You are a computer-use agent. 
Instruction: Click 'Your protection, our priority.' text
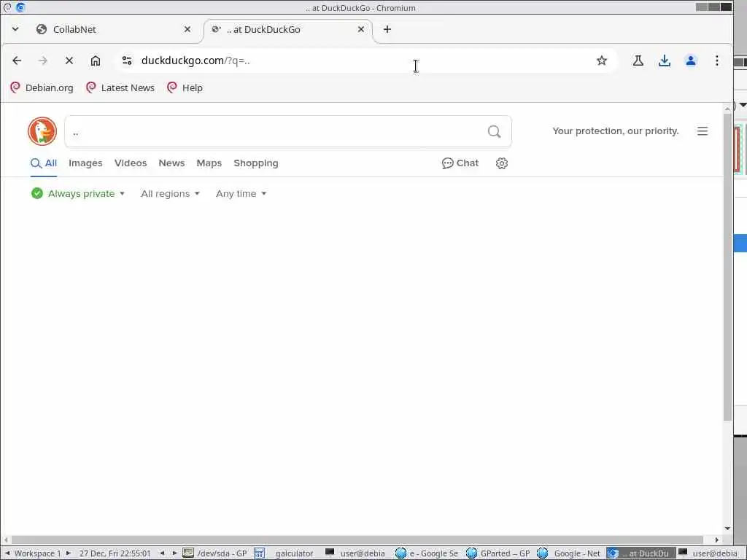click(x=616, y=131)
